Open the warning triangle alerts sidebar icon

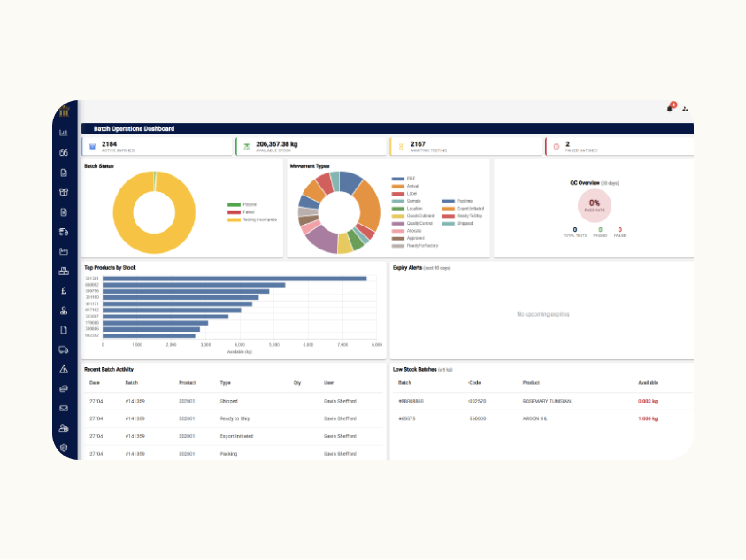(x=64, y=369)
